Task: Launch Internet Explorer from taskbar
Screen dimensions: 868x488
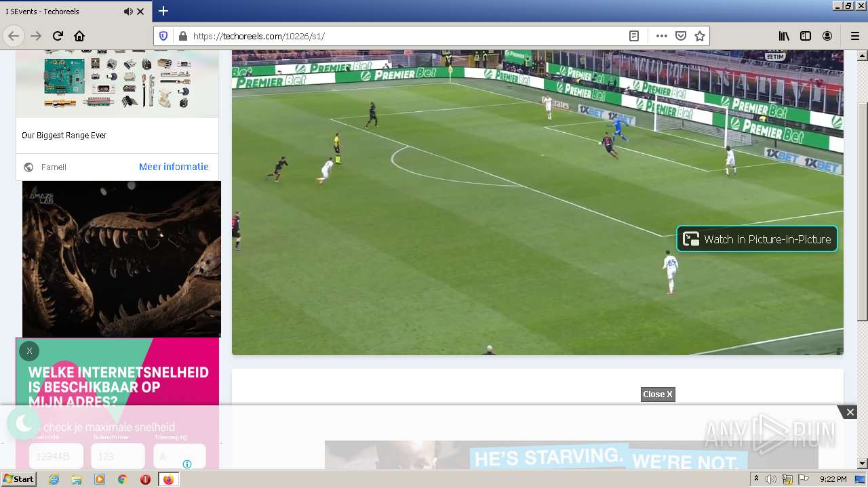Action: coord(54,479)
